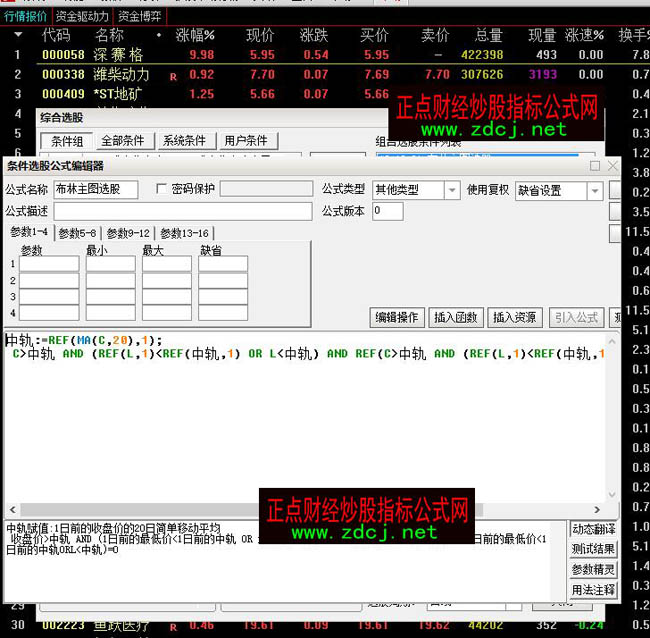Viewport: 650px width, 638px height.
Task: Click the 编辑操作 button
Action: point(396,317)
